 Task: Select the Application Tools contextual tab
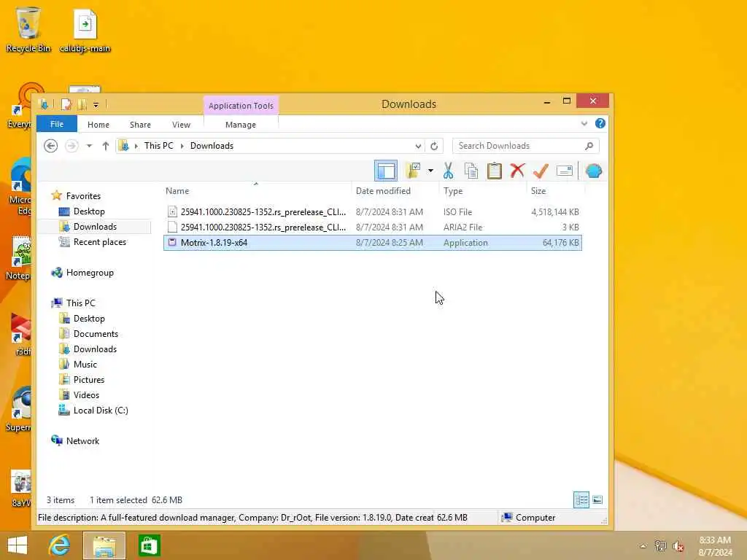[241, 106]
